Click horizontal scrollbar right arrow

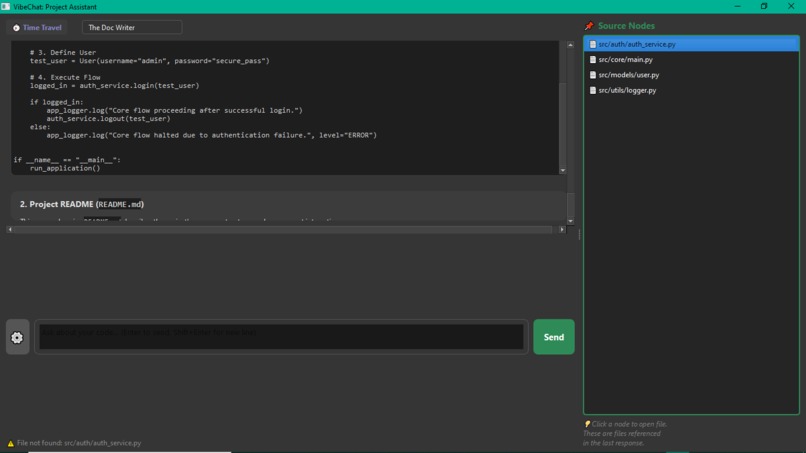[x=562, y=229]
